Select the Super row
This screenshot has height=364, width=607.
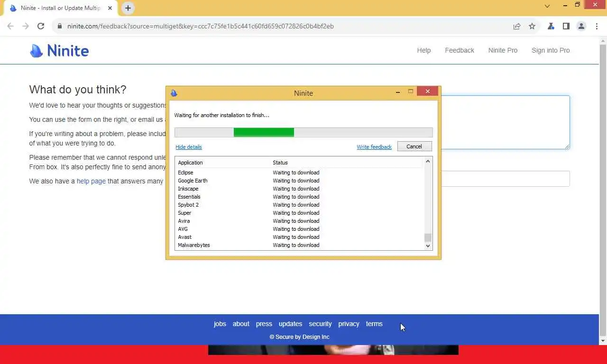tap(299, 213)
